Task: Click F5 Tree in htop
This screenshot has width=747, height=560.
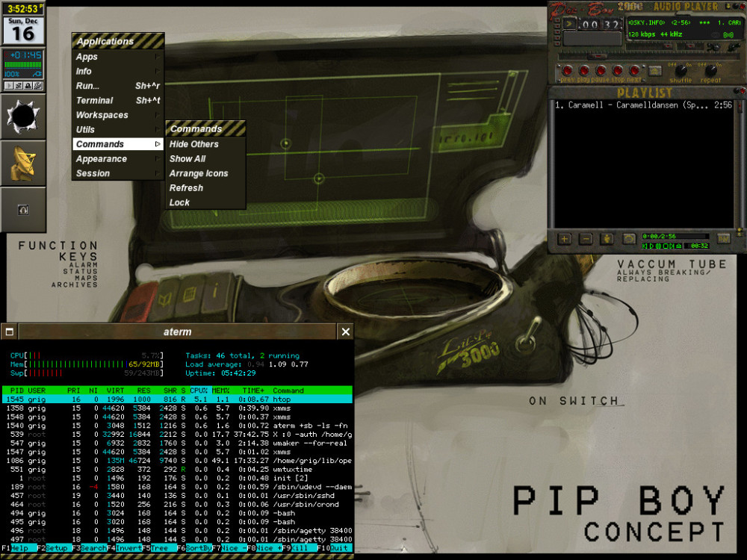Action: [x=159, y=548]
